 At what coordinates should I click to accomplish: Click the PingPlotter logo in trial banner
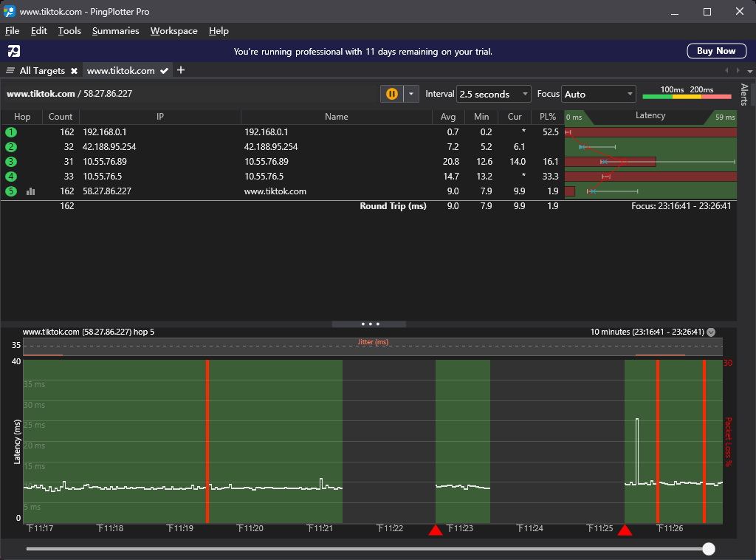[14, 51]
